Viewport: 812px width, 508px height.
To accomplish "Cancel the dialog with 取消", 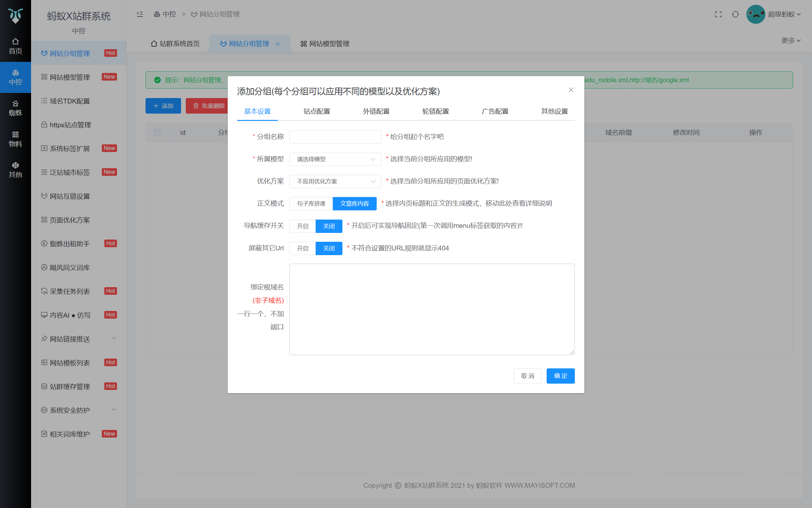I will click(527, 376).
